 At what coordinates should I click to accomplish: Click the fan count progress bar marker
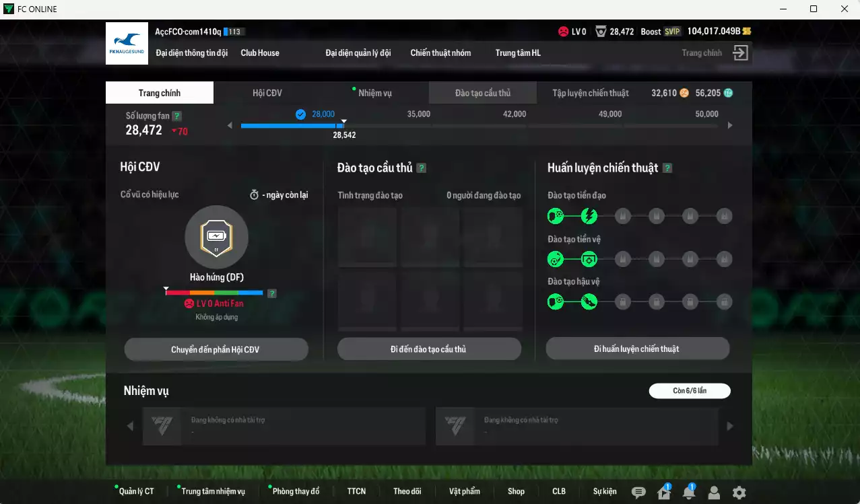(343, 122)
